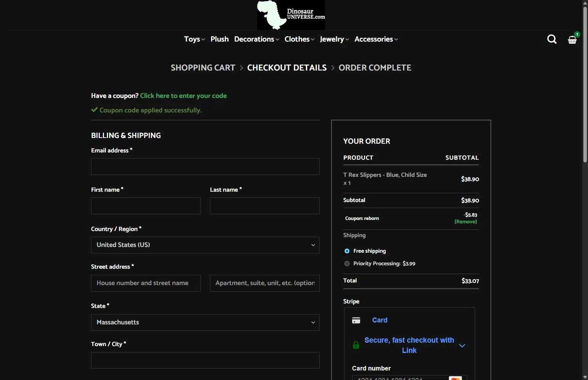Click here to enter your coupon code
588x380 pixels.
coord(183,96)
